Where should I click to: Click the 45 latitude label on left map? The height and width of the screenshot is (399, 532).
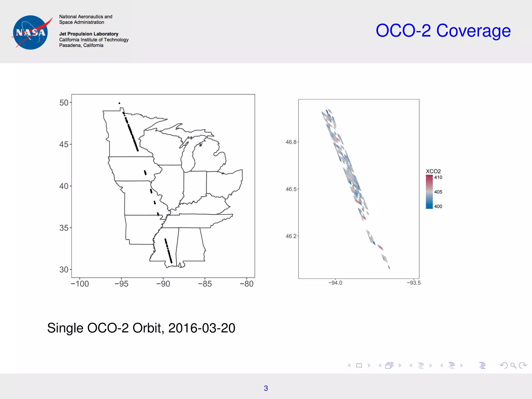(x=64, y=144)
